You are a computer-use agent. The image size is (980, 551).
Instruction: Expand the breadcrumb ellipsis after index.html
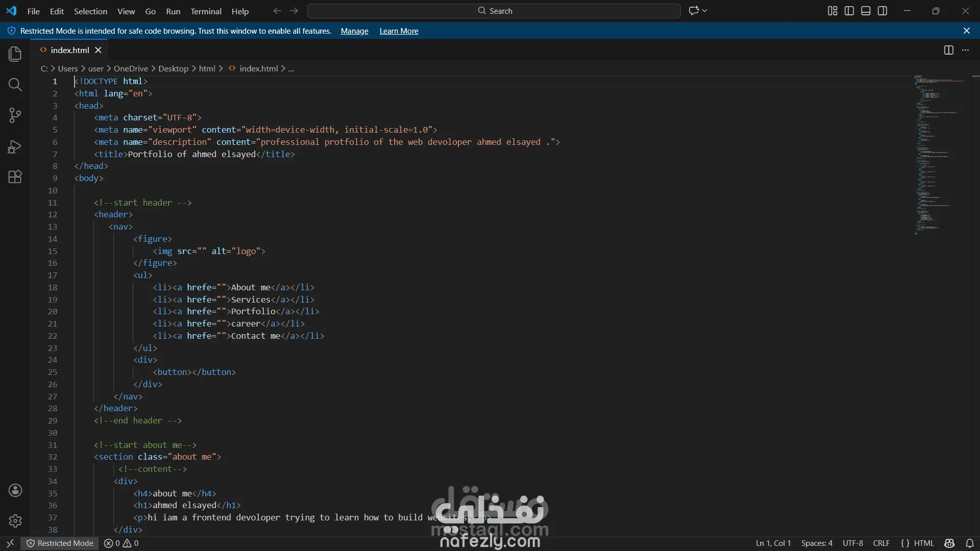[x=291, y=69]
